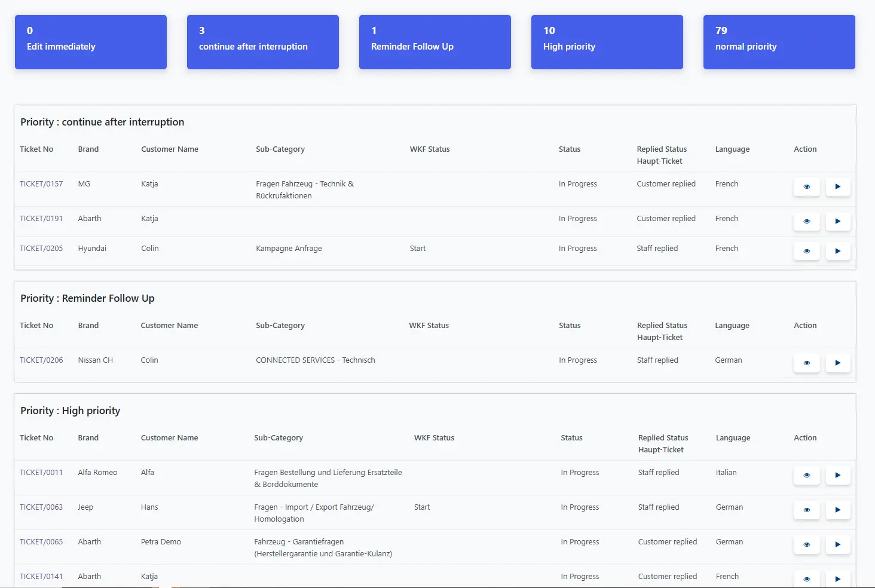The height and width of the screenshot is (588, 875).
Task: Click the 'Jeep' brand cell
Action: [85, 507]
